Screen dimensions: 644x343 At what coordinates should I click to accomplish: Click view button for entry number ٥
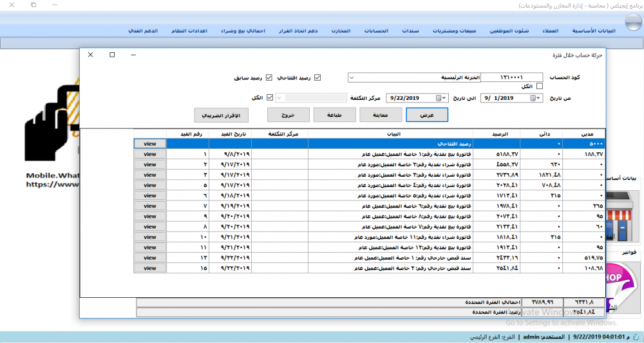150,185
